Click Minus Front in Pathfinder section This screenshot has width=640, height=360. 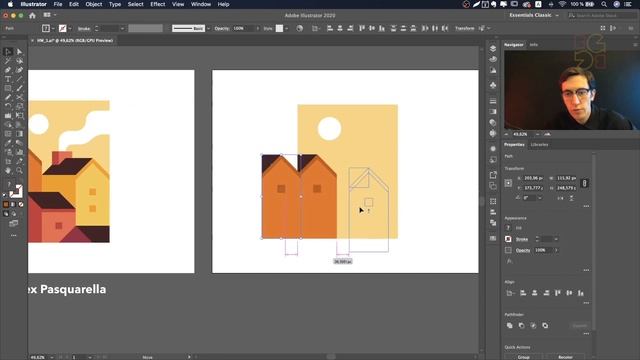[521, 325]
